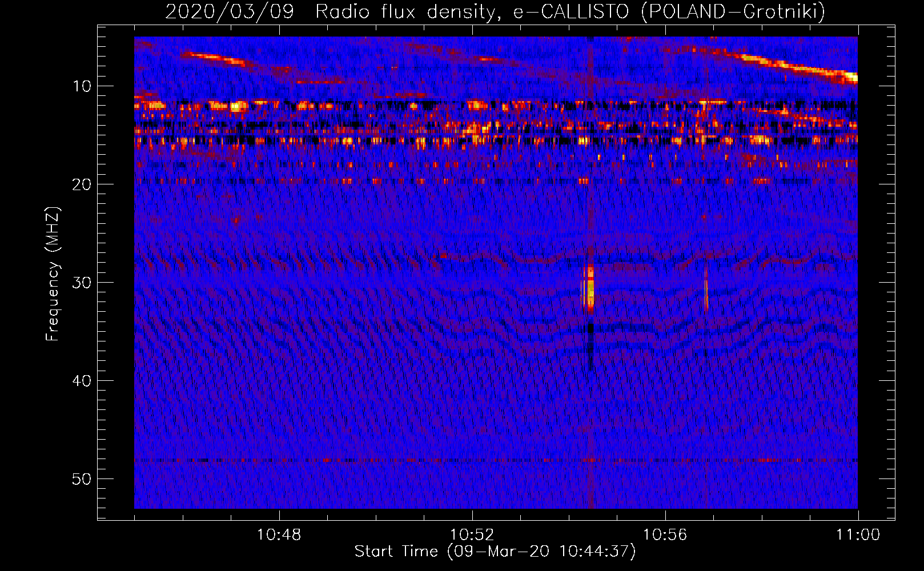
Task: Click the 10 MHz frequency tick label
Action: point(82,86)
